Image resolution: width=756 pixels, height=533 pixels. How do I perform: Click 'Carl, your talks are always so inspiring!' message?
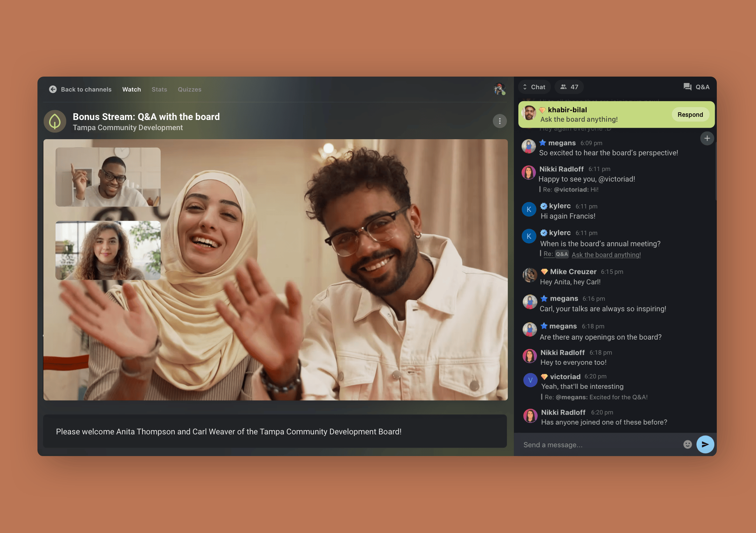click(603, 309)
